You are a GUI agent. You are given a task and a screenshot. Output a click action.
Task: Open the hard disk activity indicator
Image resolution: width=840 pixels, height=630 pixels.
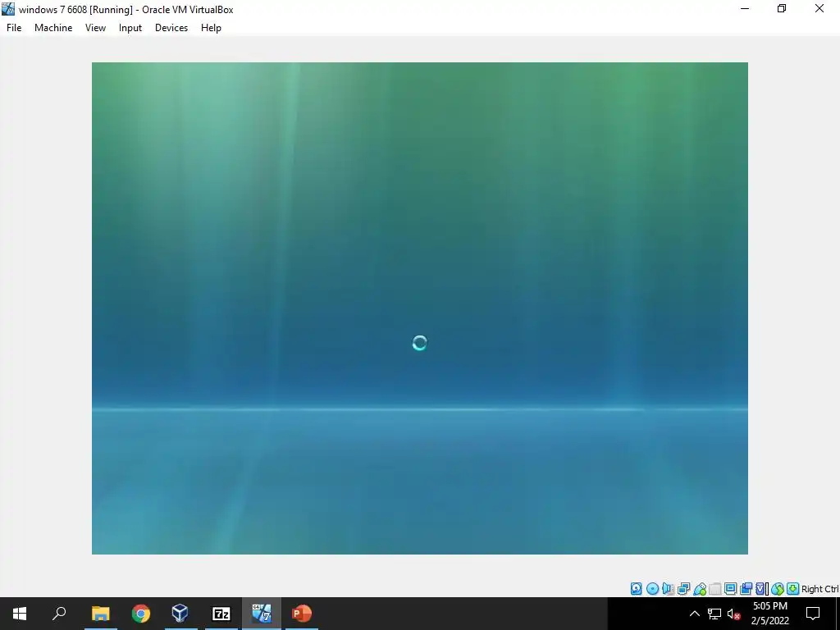point(636,589)
